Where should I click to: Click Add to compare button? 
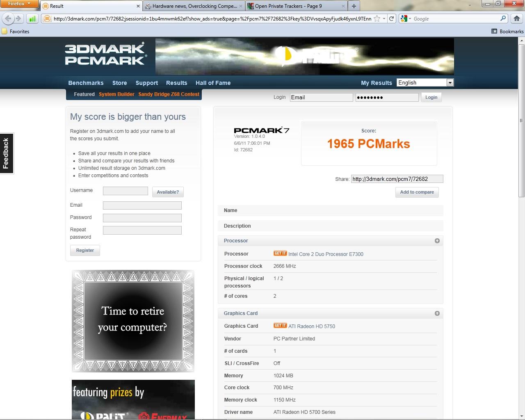pyautogui.click(x=417, y=192)
